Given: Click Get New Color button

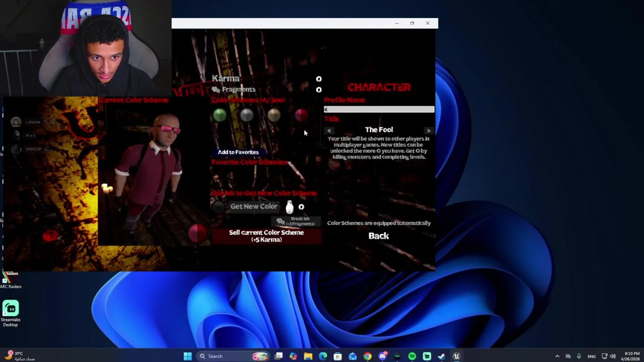Looking at the screenshot, I should [x=254, y=206].
